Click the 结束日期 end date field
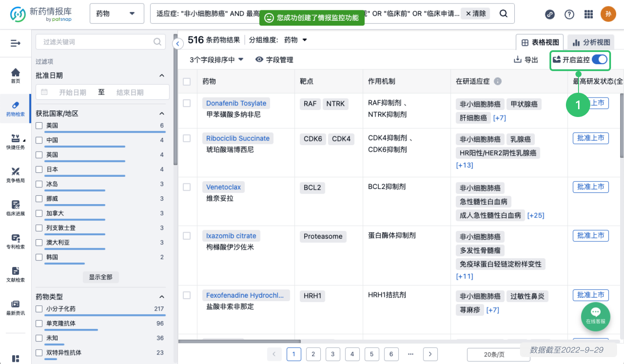Screen dimensions: 624x364 tap(130, 92)
